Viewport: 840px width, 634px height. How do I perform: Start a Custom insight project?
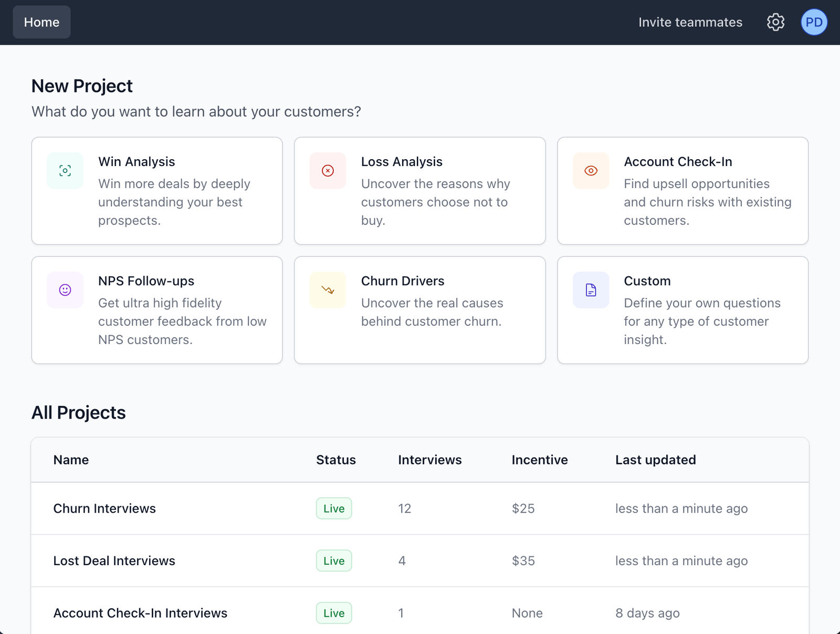pos(682,310)
